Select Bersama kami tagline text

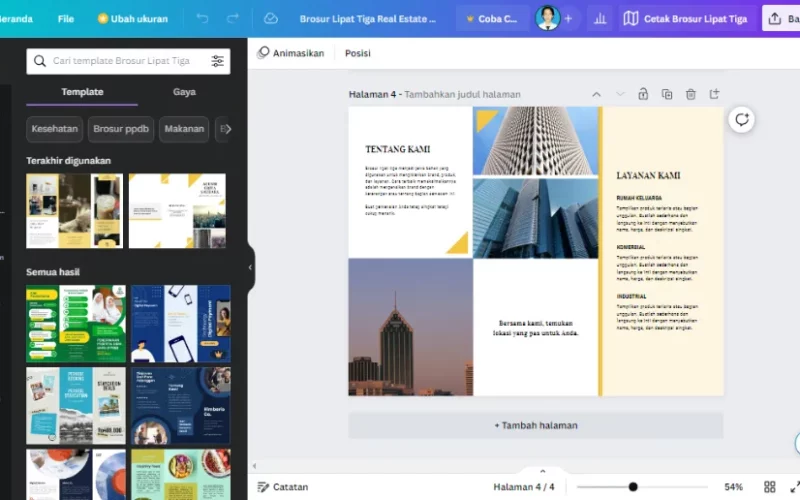pyautogui.click(x=536, y=328)
